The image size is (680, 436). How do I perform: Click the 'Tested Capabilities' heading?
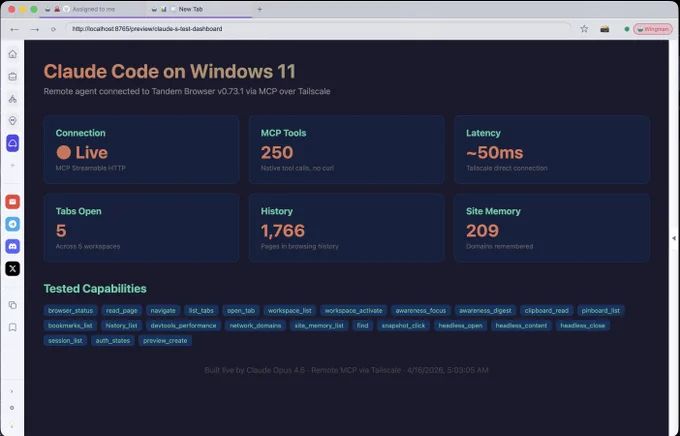[x=95, y=288]
